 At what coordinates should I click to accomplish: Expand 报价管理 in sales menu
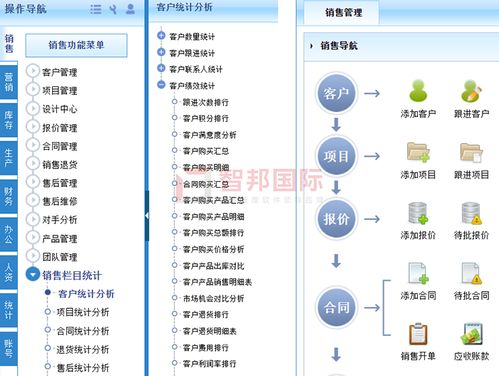click(33, 127)
